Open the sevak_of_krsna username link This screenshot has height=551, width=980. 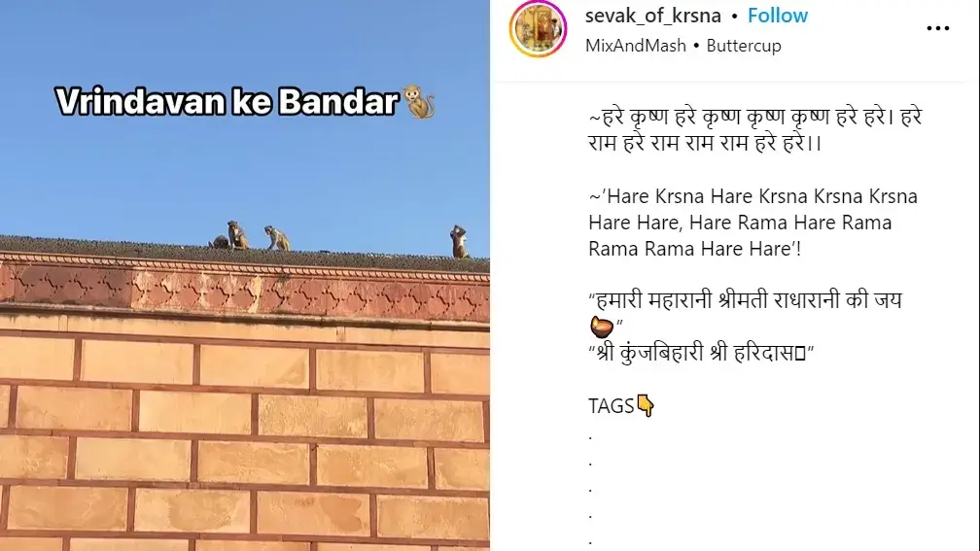(x=652, y=16)
